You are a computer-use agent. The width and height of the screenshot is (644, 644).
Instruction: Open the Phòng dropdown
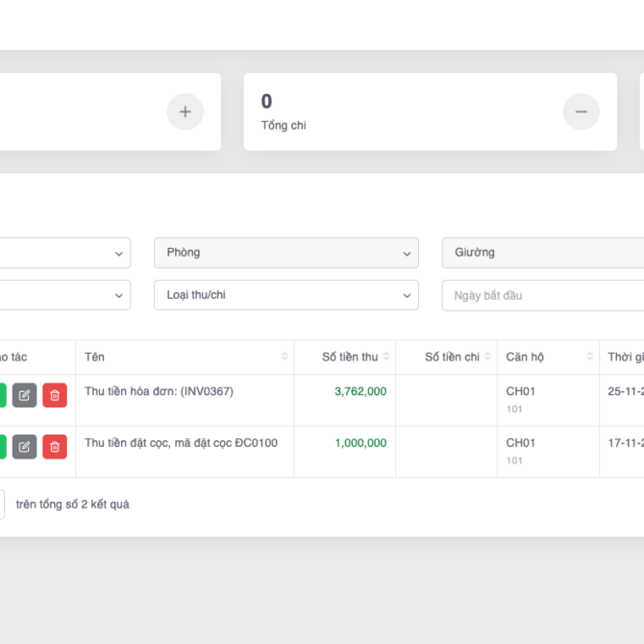tap(285, 253)
